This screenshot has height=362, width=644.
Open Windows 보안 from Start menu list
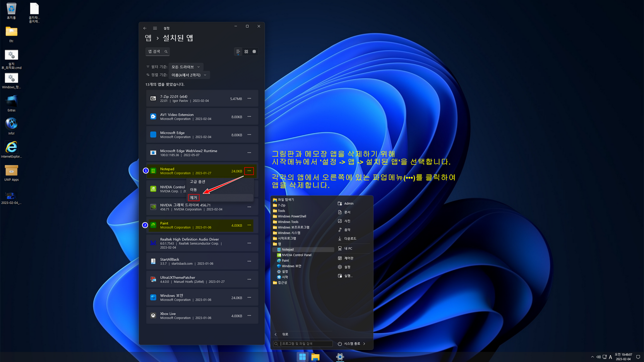point(289,266)
